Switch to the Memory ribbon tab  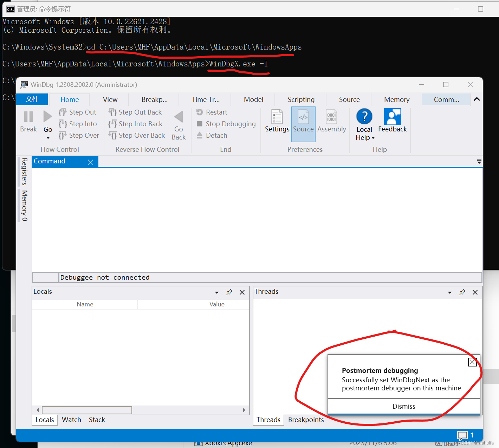tap(397, 99)
